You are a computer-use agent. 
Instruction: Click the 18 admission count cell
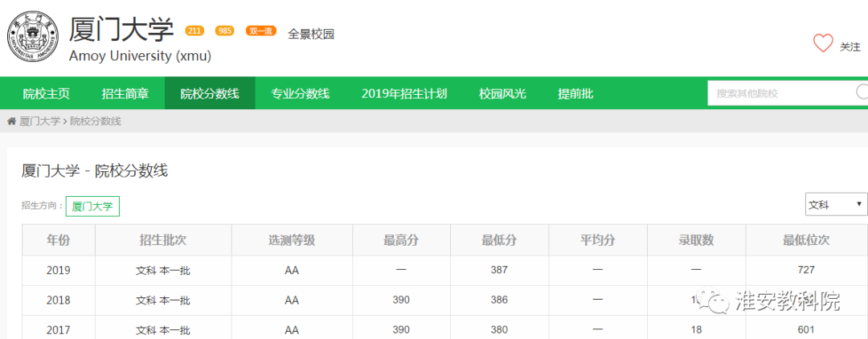click(x=696, y=329)
